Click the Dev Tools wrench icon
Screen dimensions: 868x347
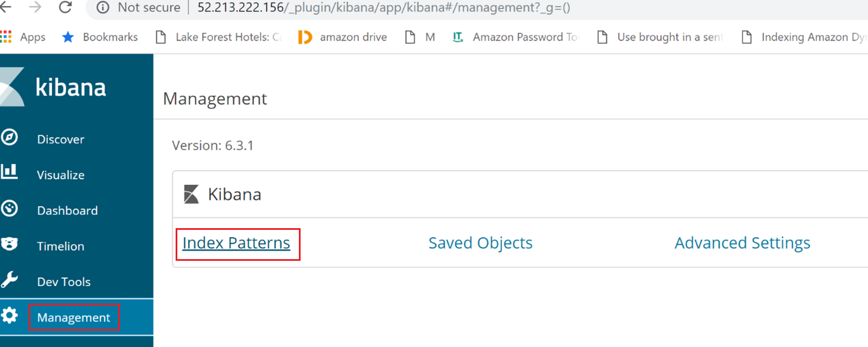[x=9, y=280]
